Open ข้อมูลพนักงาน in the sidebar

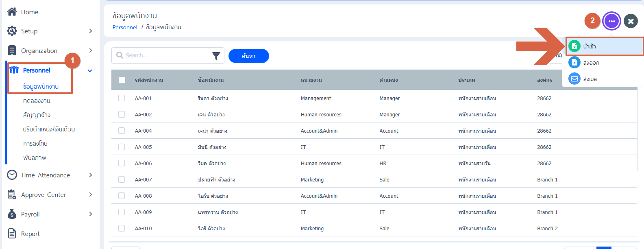41,86
